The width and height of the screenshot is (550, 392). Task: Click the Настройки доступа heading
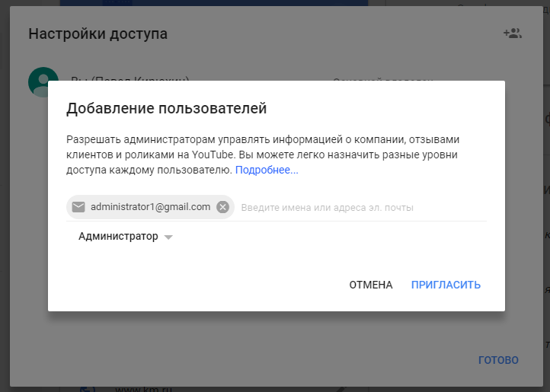click(98, 34)
